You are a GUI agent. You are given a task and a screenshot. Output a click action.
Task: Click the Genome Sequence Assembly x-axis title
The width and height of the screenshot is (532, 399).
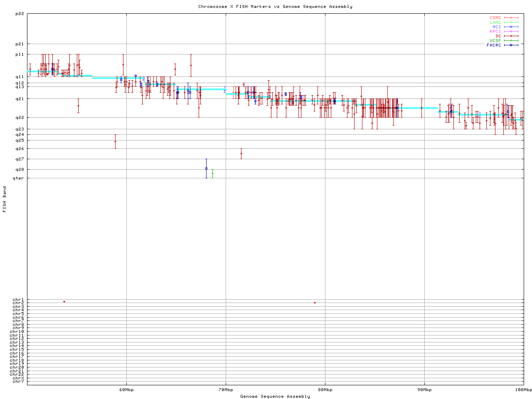pyautogui.click(x=275, y=397)
